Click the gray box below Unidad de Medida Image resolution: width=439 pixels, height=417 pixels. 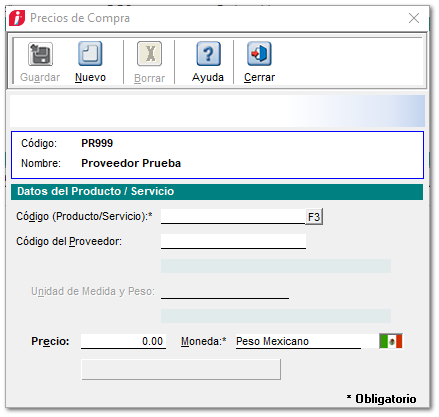[276, 316]
